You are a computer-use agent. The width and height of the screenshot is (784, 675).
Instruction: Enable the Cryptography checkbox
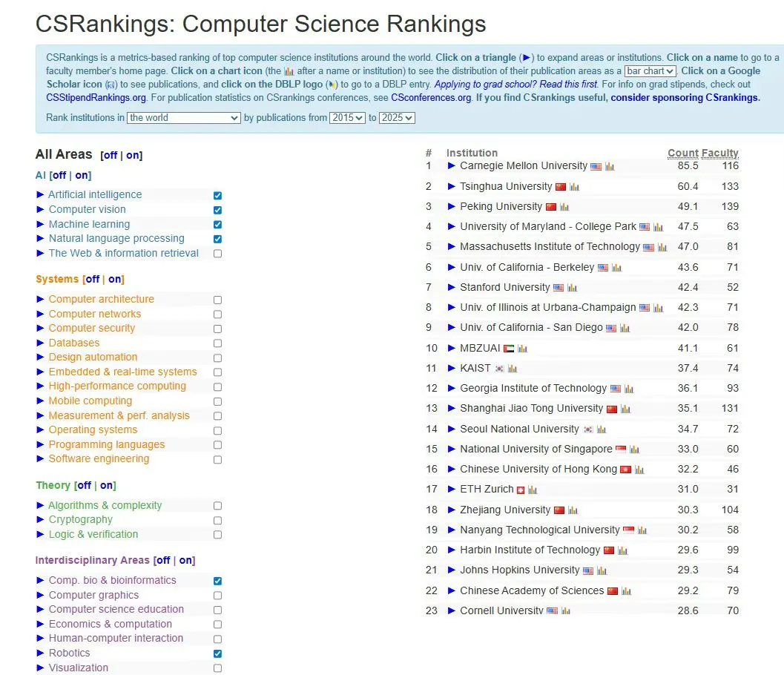point(217,520)
